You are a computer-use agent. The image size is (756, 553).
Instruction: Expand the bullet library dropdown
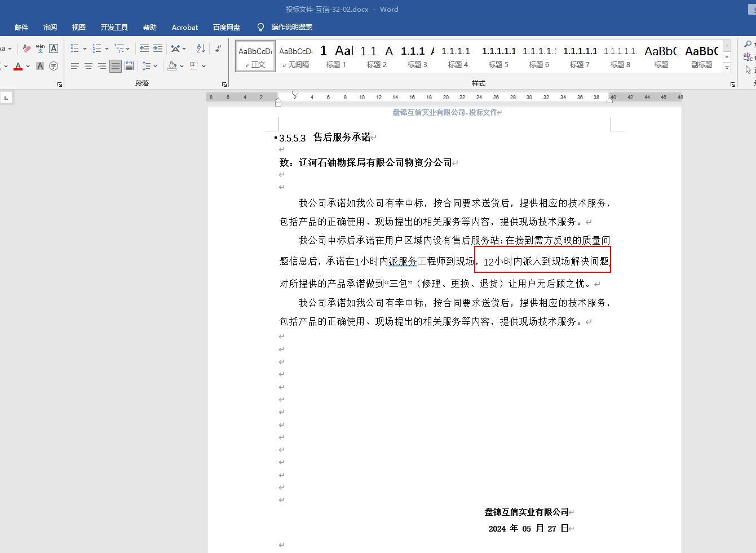(x=85, y=48)
